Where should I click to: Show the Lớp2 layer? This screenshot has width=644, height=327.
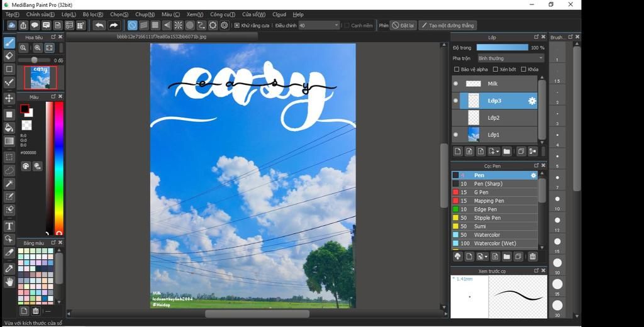pyautogui.click(x=455, y=118)
